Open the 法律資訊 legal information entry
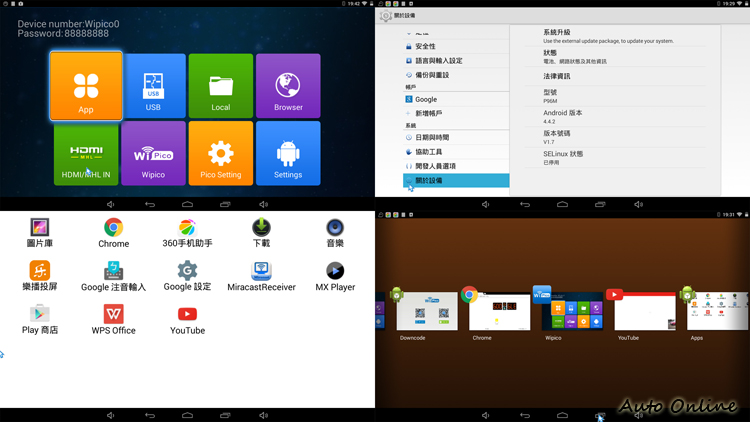 (557, 76)
